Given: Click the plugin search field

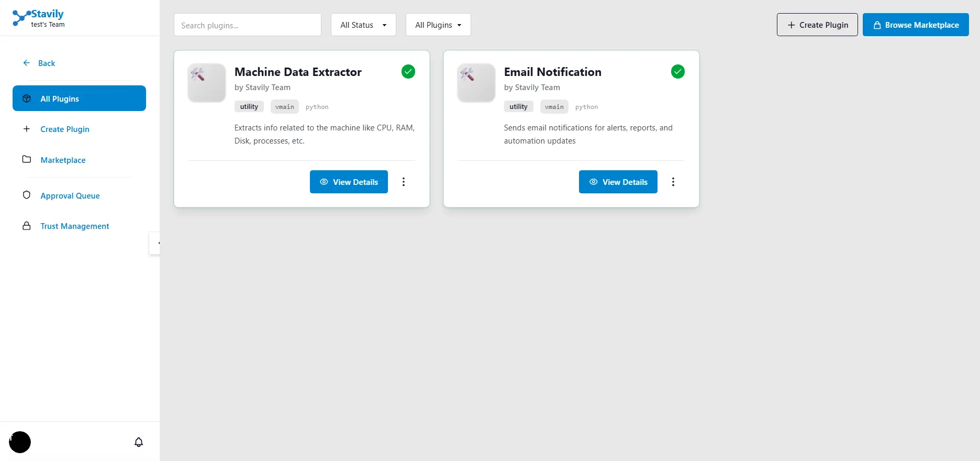Looking at the screenshot, I should [x=247, y=25].
